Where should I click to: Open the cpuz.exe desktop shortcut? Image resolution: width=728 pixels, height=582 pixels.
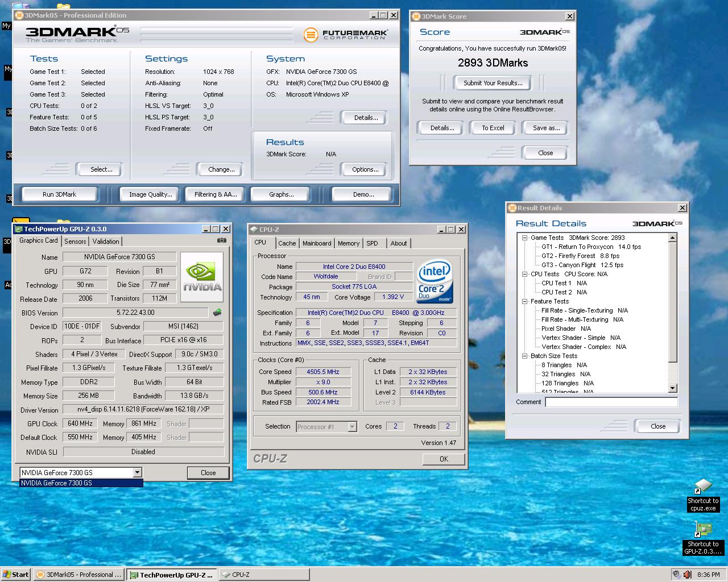click(703, 495)
